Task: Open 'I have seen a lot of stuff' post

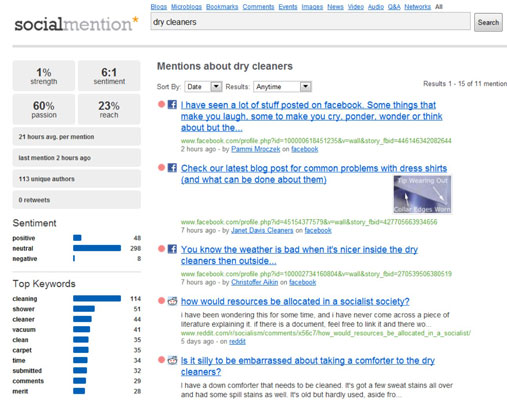Action: pyautogui.click(x=311, y=116)
